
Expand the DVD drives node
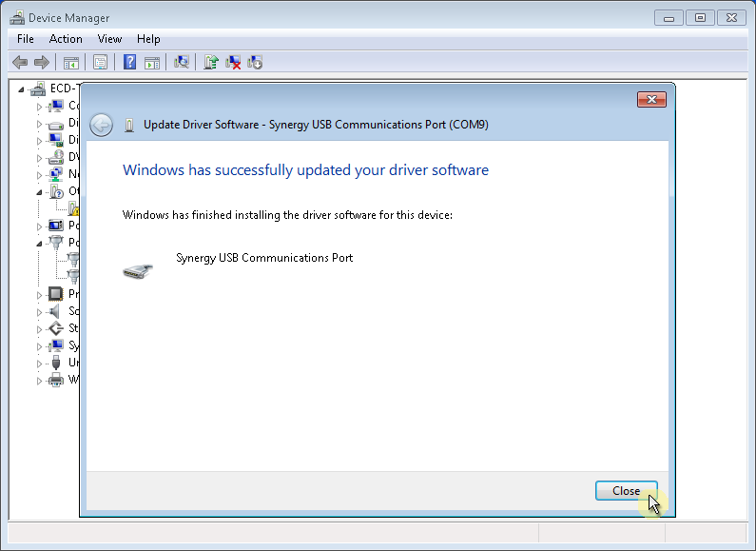(x=39, y=158)
